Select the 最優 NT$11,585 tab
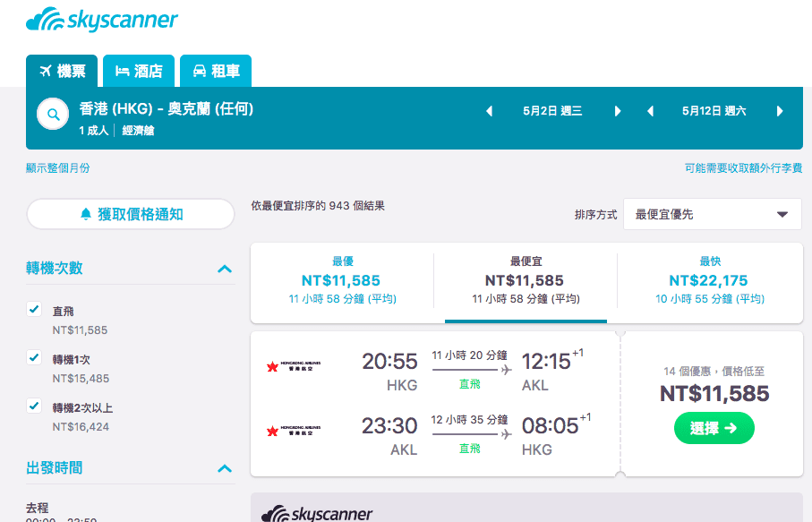This screenshot has width=812, height=522. point(342,280)
